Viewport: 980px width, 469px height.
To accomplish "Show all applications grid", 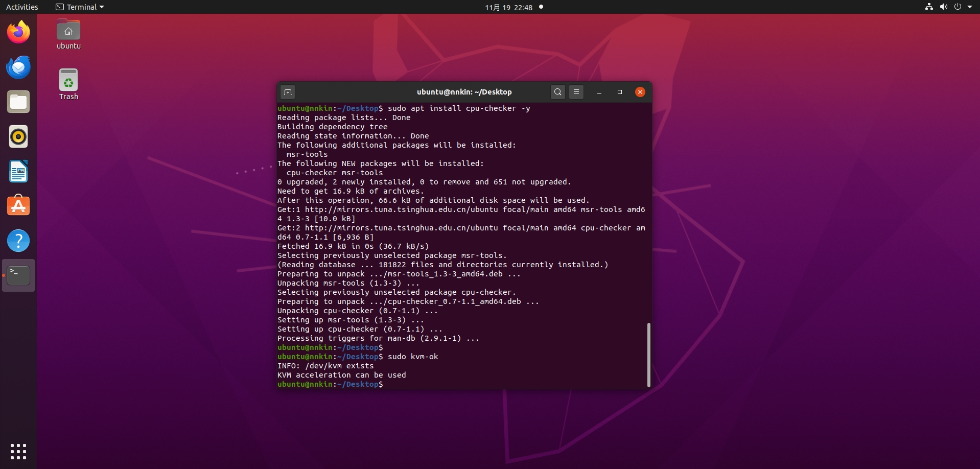I will (18, 451).
